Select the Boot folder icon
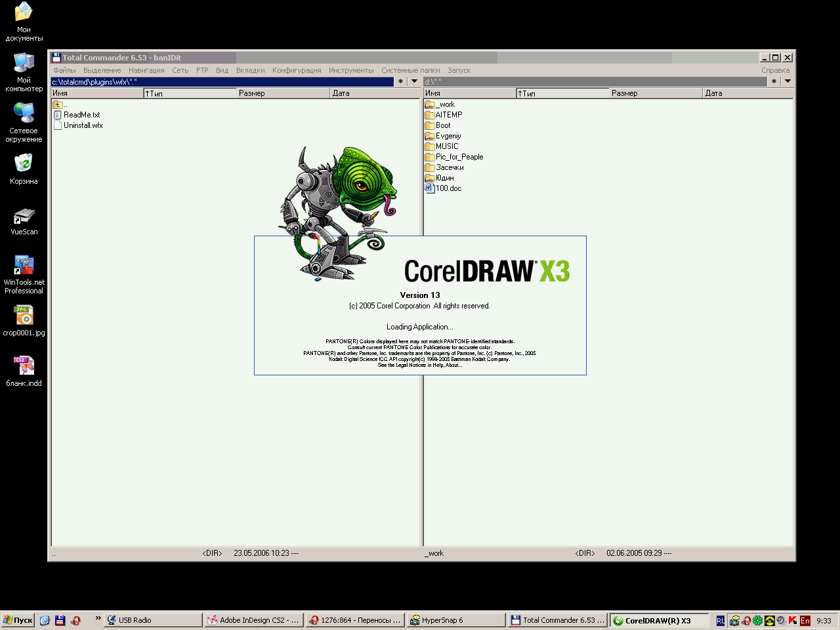Screen dimensions: 840x630 tap(430, 125)
